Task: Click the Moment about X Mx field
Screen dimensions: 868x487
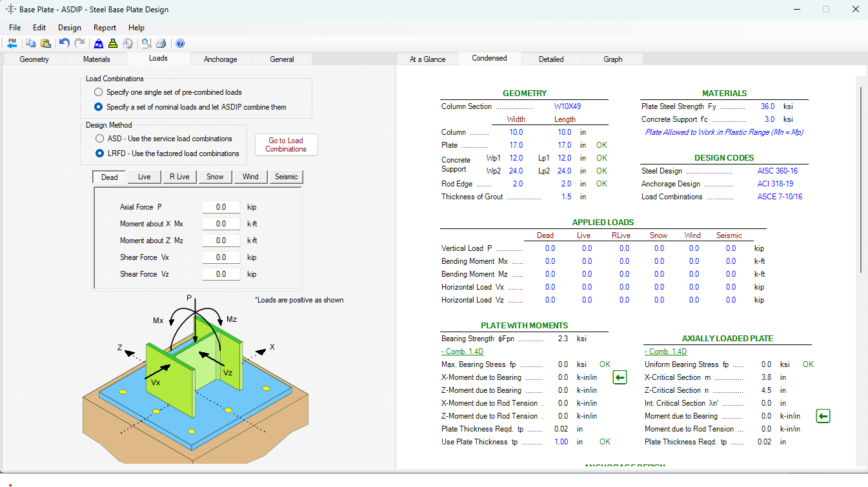Action: point(221,224)
